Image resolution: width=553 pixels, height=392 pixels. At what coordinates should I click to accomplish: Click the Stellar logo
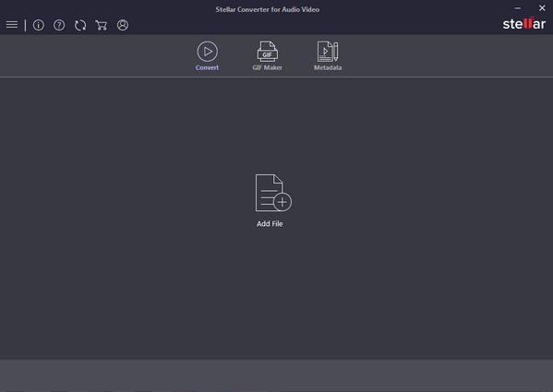coord(524,23)
